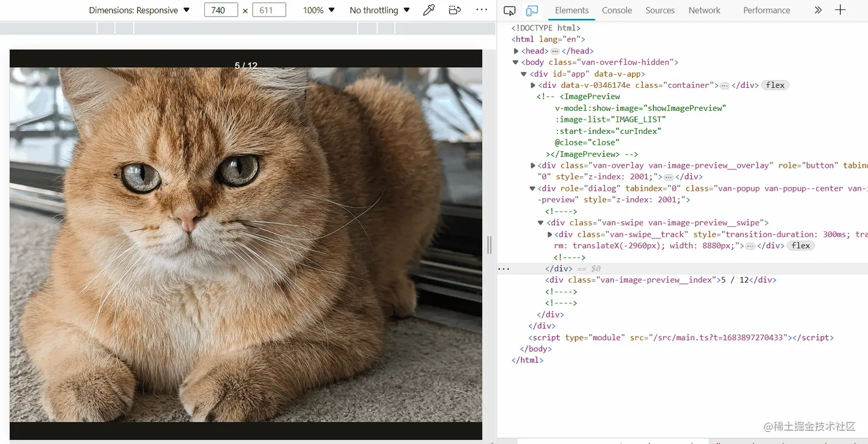The image size is (868, 444).
Task: Click the width input showing 740
Action: click(x=220, y=10)
